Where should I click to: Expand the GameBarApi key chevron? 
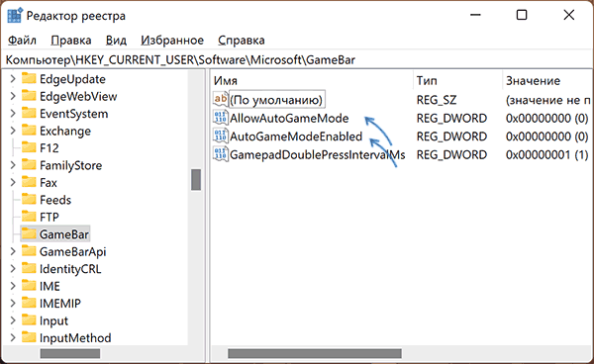[x=13, y=251]
